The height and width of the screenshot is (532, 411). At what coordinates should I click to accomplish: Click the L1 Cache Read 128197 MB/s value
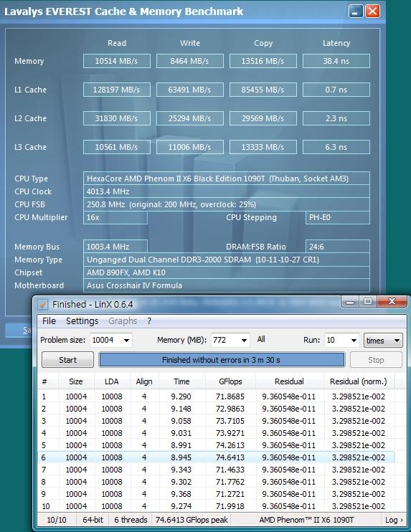coord(116,90)
